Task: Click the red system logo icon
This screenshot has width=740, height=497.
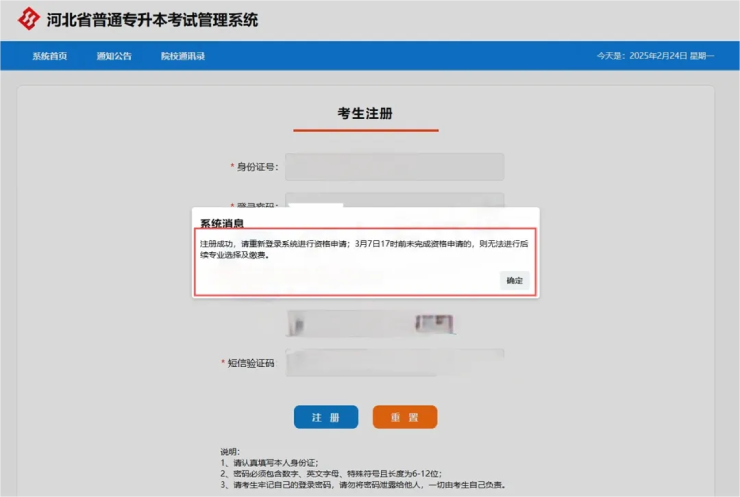Action: tap(28, 19)
